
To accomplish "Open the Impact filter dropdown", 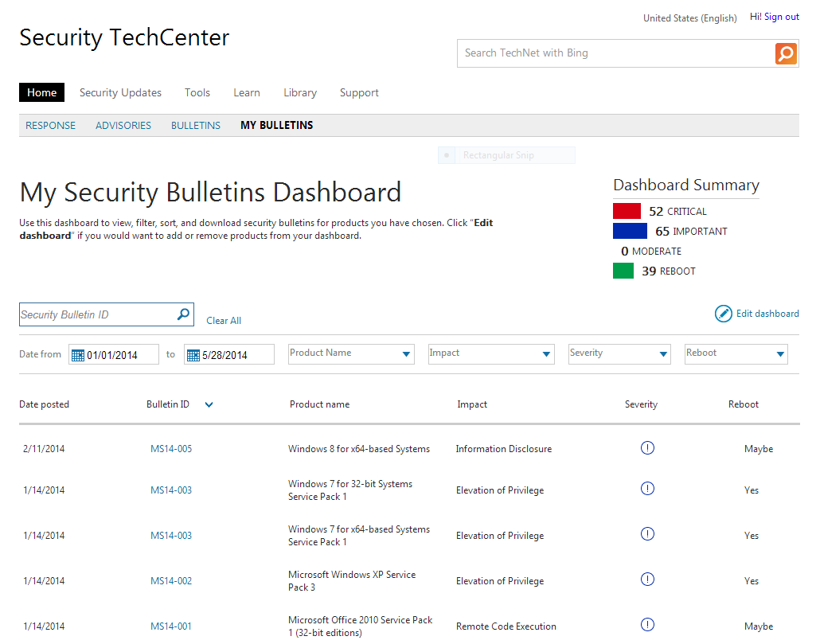I will pos(491,354).
